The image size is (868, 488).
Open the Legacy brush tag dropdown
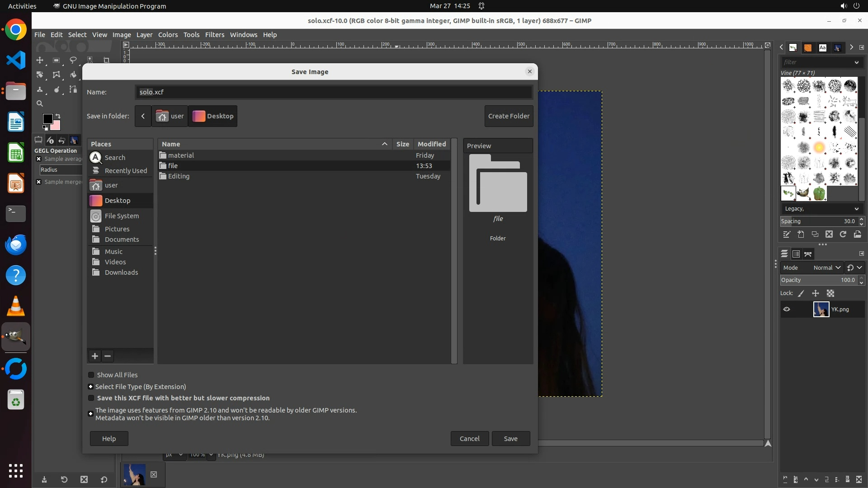(x=821, y=209)
